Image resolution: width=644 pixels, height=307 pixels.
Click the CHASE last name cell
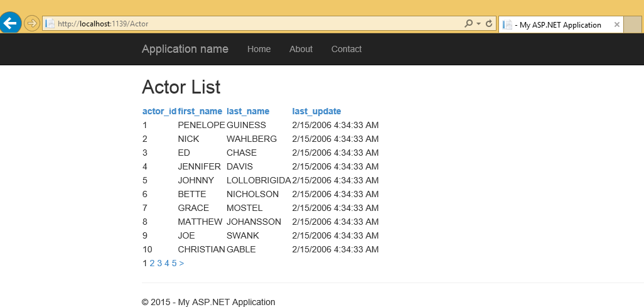point(242,153)
